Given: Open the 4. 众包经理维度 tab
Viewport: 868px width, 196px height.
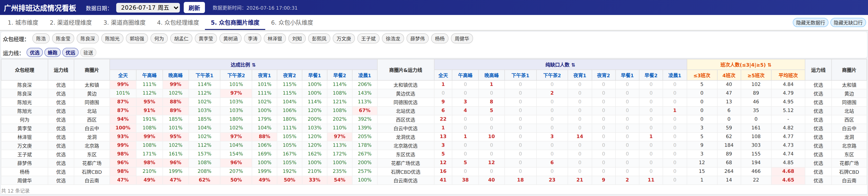Looking at the screenshot, I should pos(178,23).
